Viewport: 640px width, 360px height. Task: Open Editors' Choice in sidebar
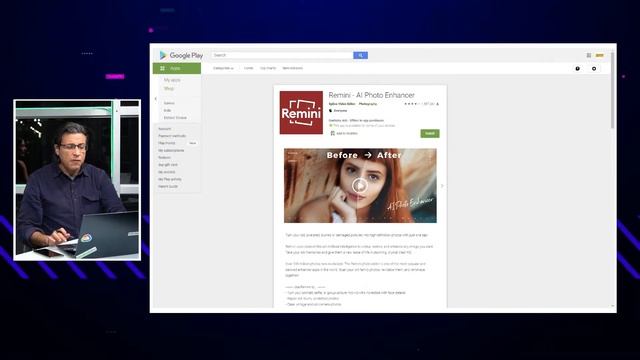[175, 118]
